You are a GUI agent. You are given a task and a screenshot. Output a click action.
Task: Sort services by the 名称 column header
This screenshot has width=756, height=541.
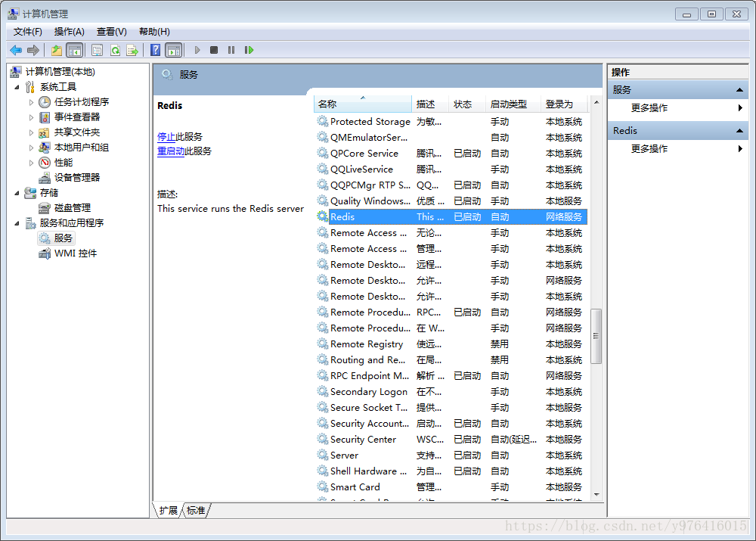tap(363, 104)
